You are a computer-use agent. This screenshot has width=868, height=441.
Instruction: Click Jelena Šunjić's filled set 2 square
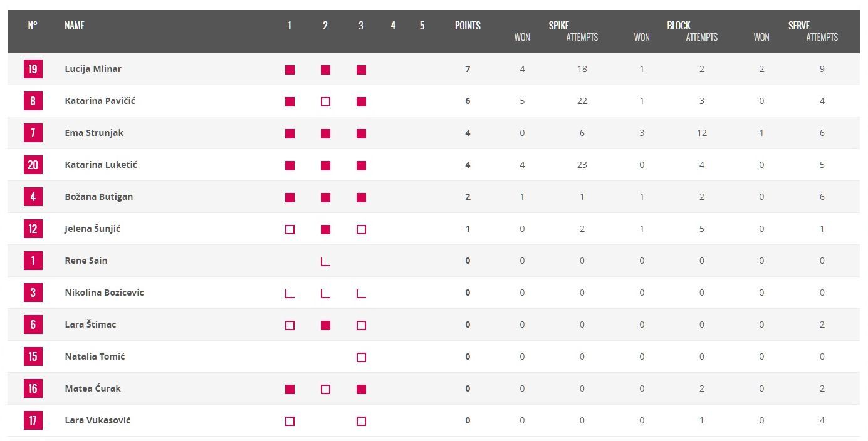(x=325, y=229)
